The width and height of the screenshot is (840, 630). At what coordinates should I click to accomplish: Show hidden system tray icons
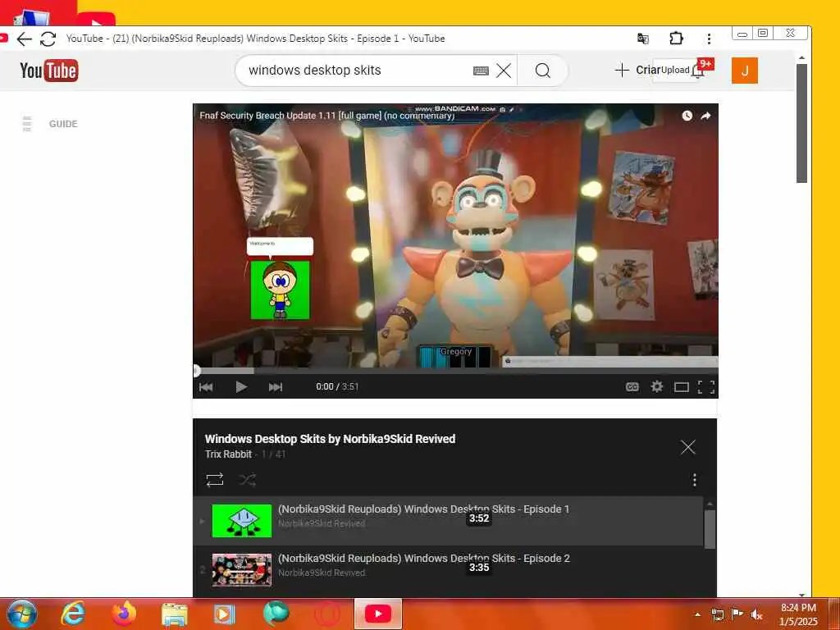(x=697, y=614)
